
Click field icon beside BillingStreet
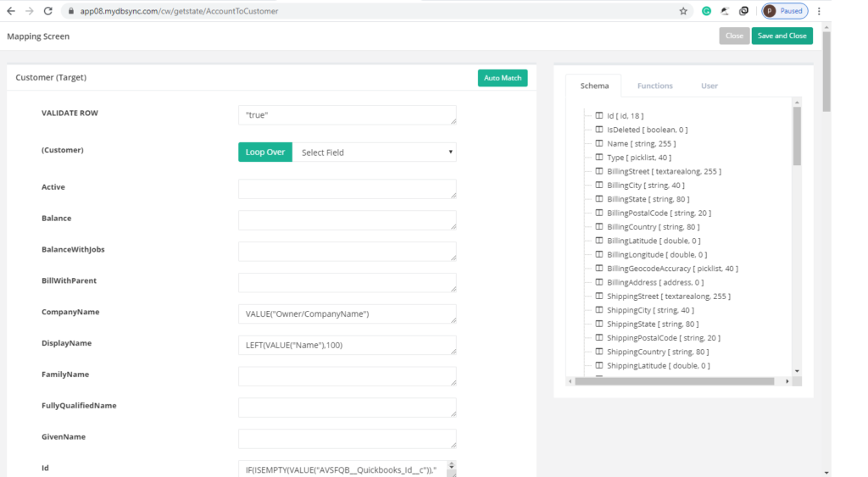[598, 171]
